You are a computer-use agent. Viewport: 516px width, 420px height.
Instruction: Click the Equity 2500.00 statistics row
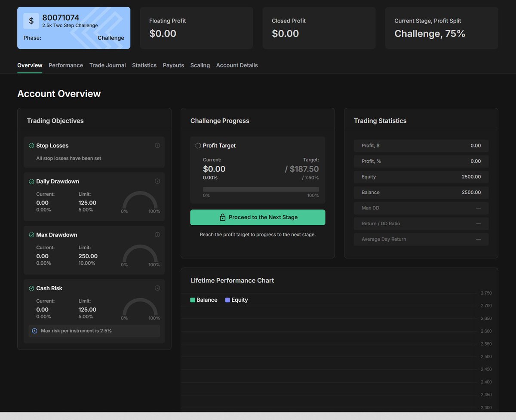coord(421,177)
